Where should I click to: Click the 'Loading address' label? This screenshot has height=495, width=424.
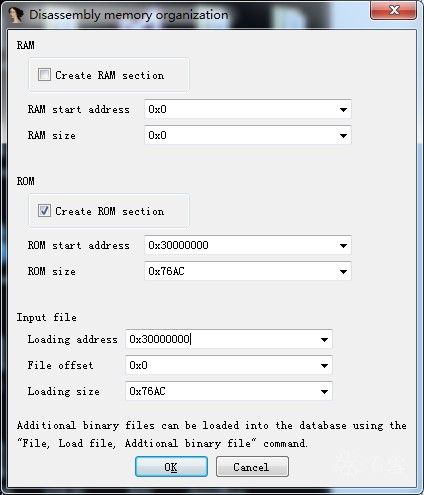(73, 339)
